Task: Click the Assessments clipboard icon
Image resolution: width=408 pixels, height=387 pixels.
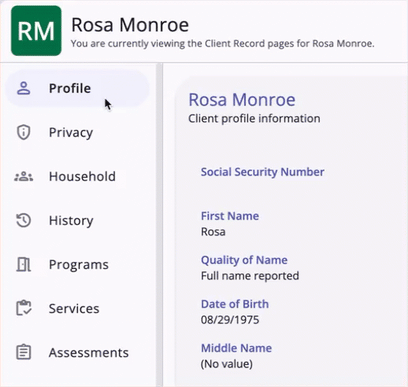Action: click(x=24, y=352)
